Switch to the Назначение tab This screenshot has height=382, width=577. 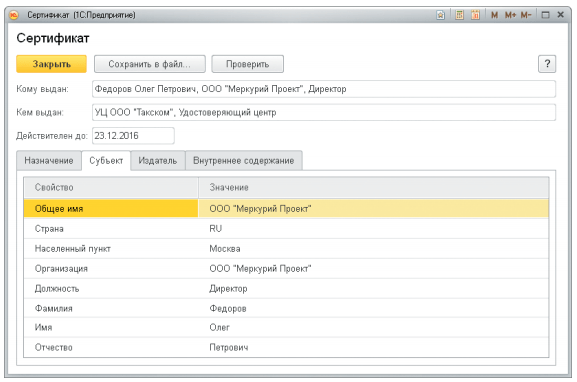(x=49, y=160)
